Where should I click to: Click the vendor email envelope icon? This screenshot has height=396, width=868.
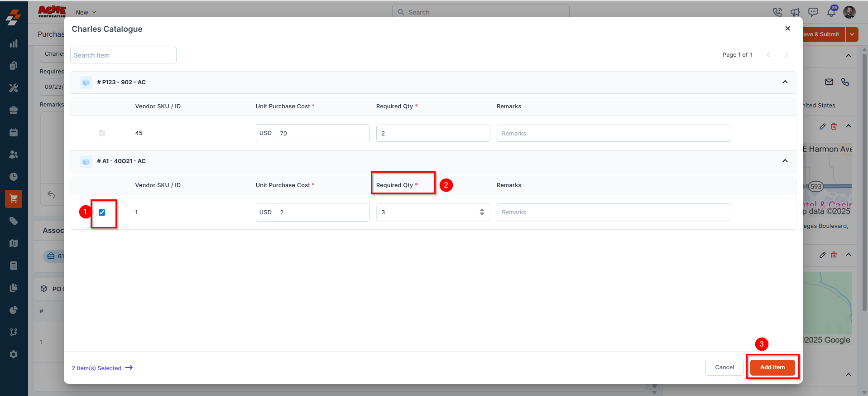point(829,82)
